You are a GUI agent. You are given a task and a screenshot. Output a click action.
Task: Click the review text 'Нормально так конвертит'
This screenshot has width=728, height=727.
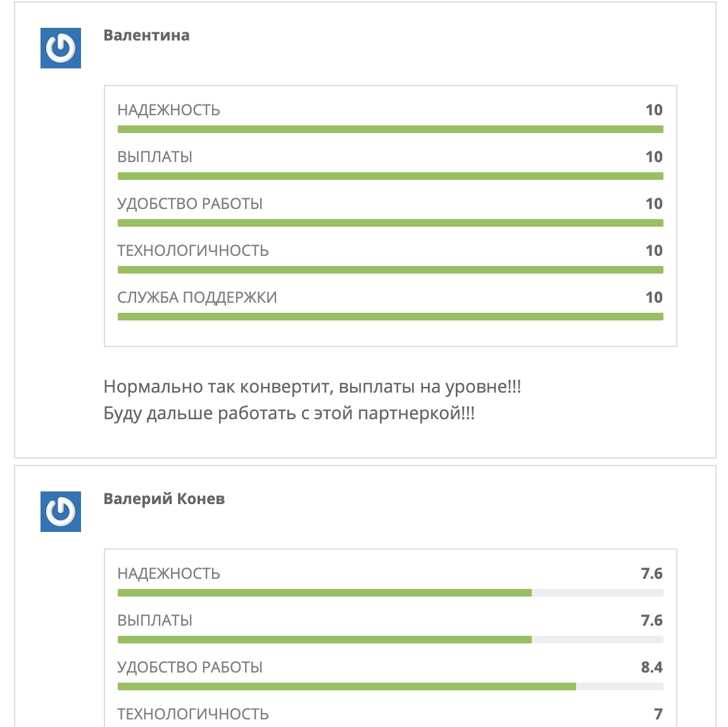click(x=312, y=386)
